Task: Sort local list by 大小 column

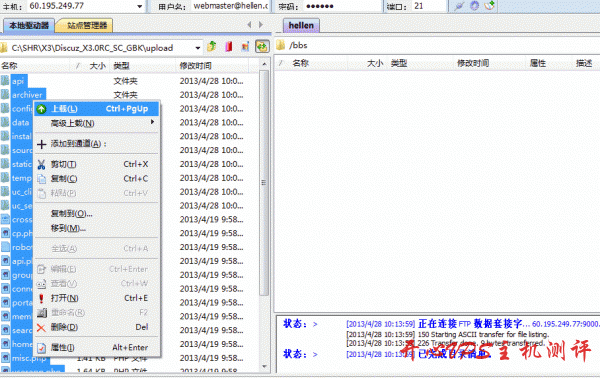Action: pyautogui.click(x=89, y=66)
